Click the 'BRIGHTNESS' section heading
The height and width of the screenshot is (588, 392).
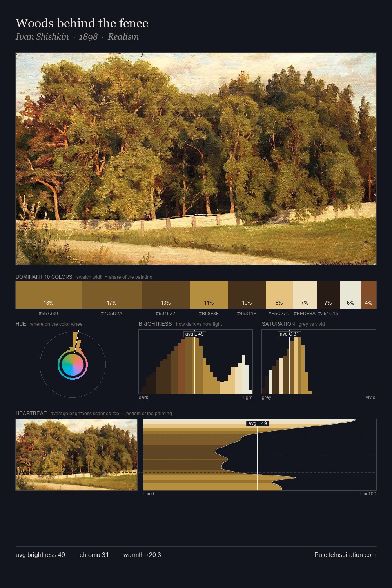155,324
